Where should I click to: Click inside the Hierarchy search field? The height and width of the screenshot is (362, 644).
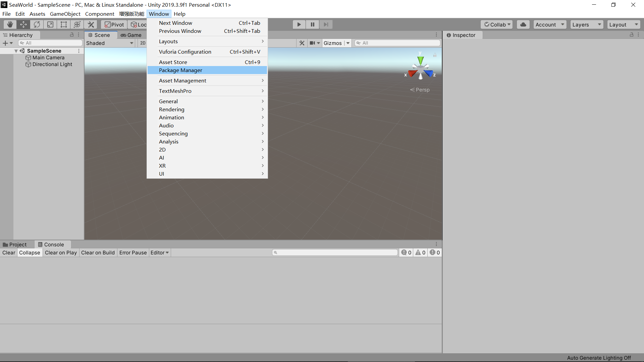click(x=50, y=43)
